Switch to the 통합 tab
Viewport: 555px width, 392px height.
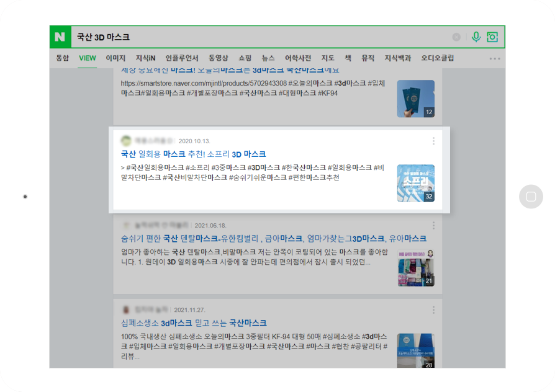pyautogui.click(x=62, y=58)
